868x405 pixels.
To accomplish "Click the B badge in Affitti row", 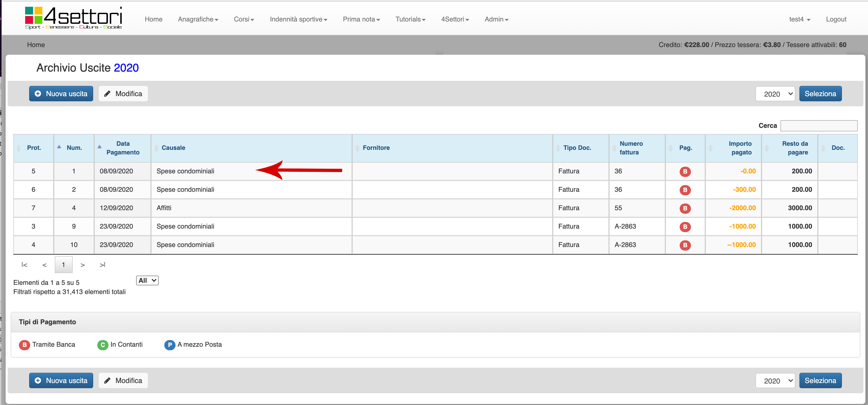I will pos(685,208).
